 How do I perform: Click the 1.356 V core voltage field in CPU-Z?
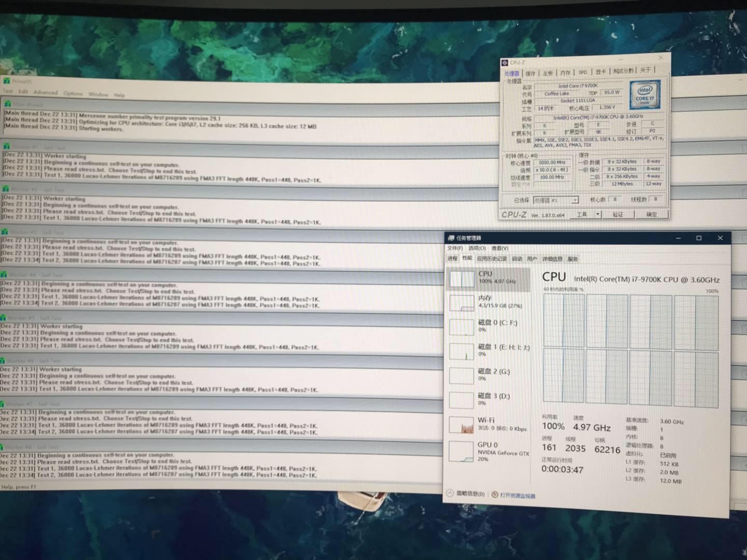click(x=607, y=107)
